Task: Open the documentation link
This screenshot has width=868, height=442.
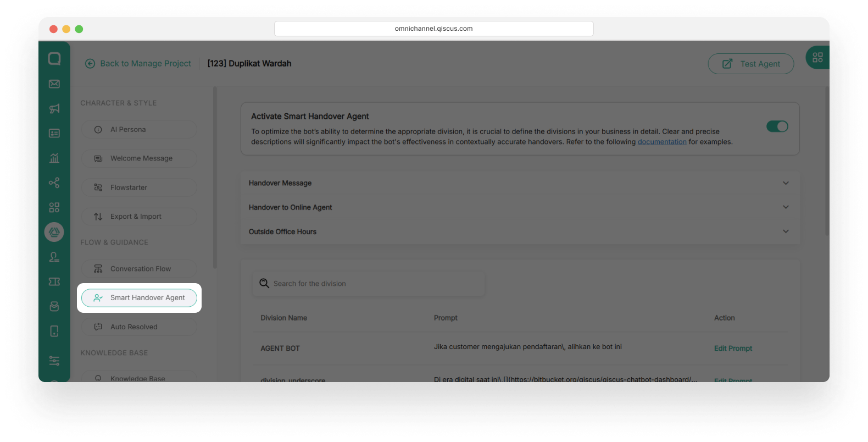Action: (661, 142)
